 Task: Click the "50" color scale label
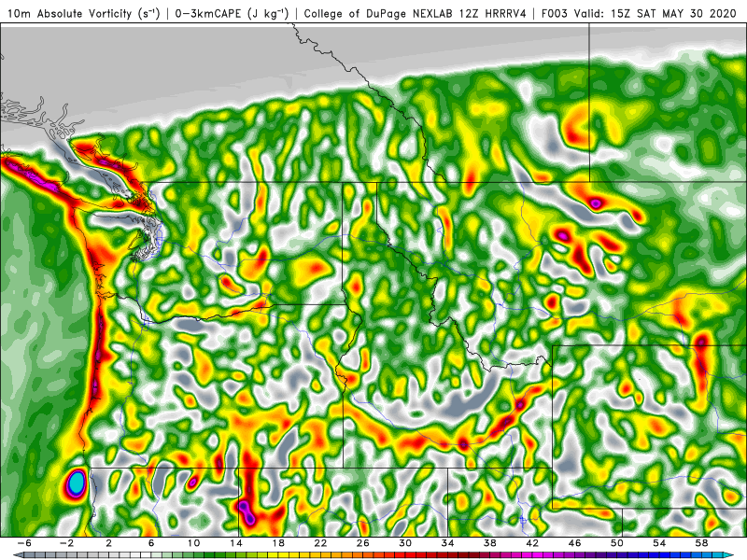(x=617, y=543)
